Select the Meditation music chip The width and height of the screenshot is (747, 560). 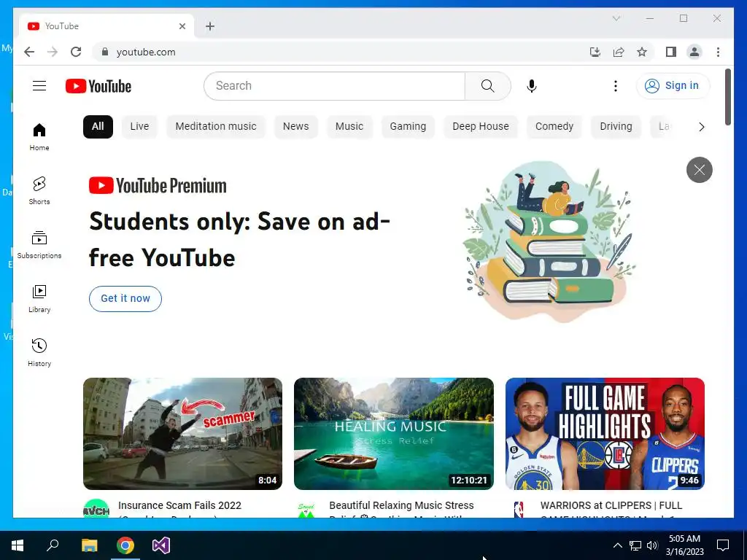(215, 127)
